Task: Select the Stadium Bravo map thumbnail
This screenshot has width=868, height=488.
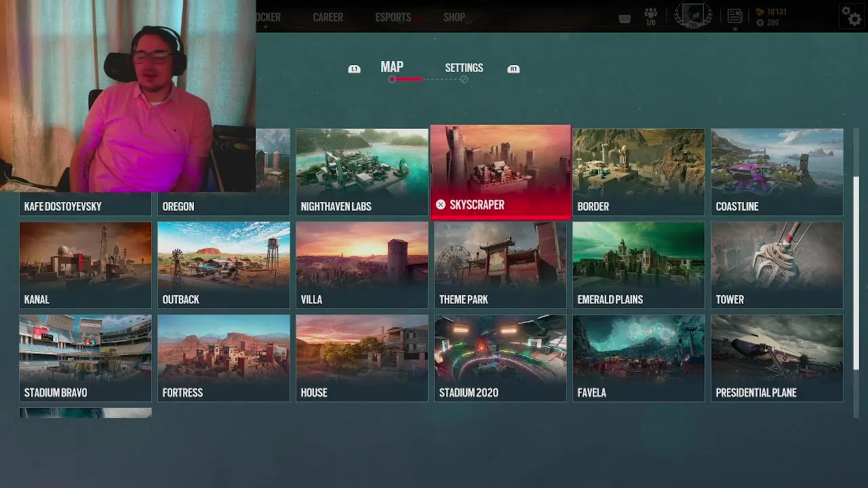Action: pos(85,358)
